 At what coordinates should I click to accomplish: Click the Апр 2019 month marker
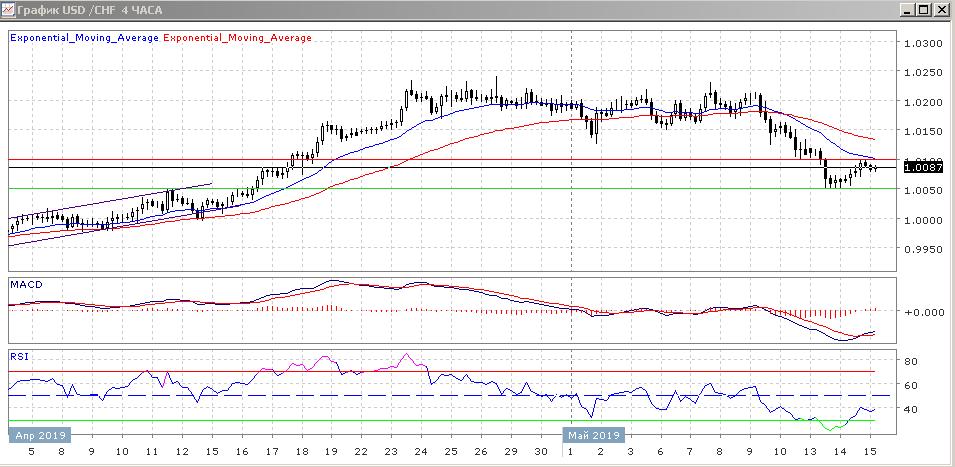[38, 436]
